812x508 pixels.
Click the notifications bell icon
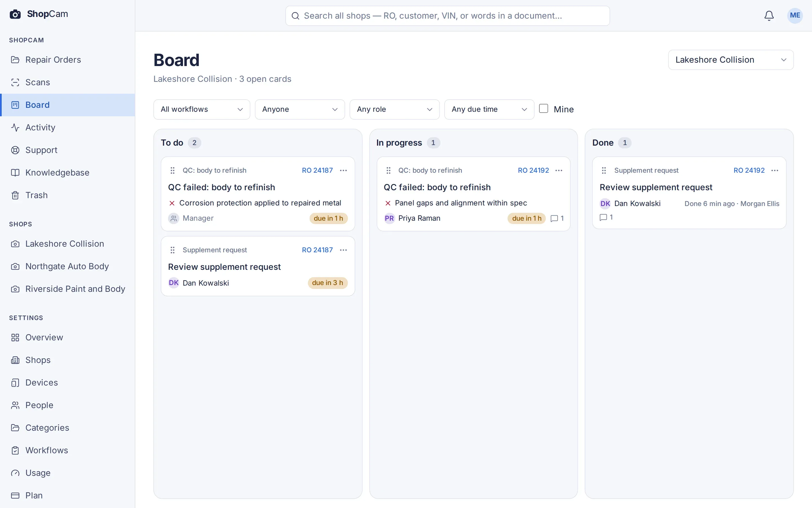(x=769, y=16)
